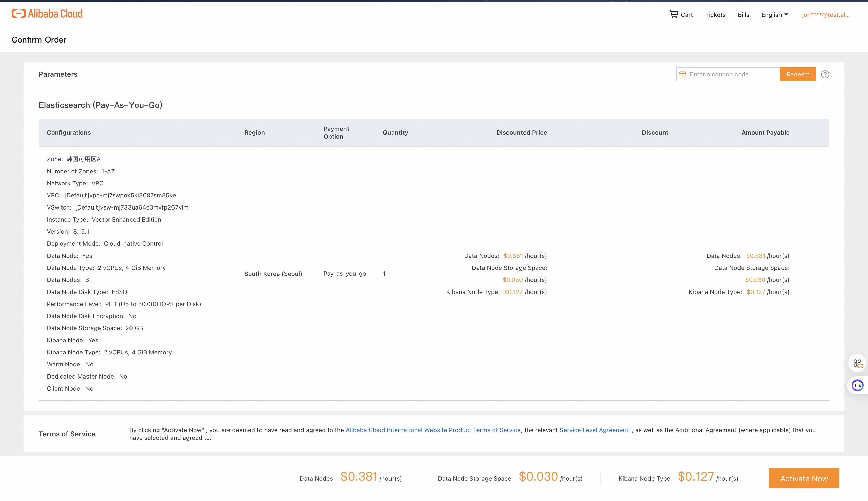Open the Bills menu item
Viewport: 868px width, 501px height.
point(743,15)
